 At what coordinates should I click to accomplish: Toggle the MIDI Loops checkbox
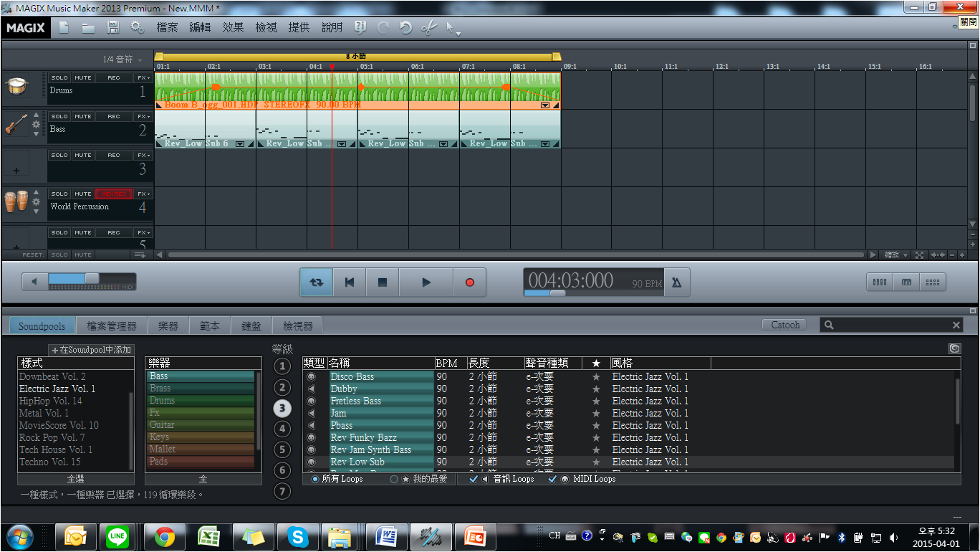tap(552, 479)
